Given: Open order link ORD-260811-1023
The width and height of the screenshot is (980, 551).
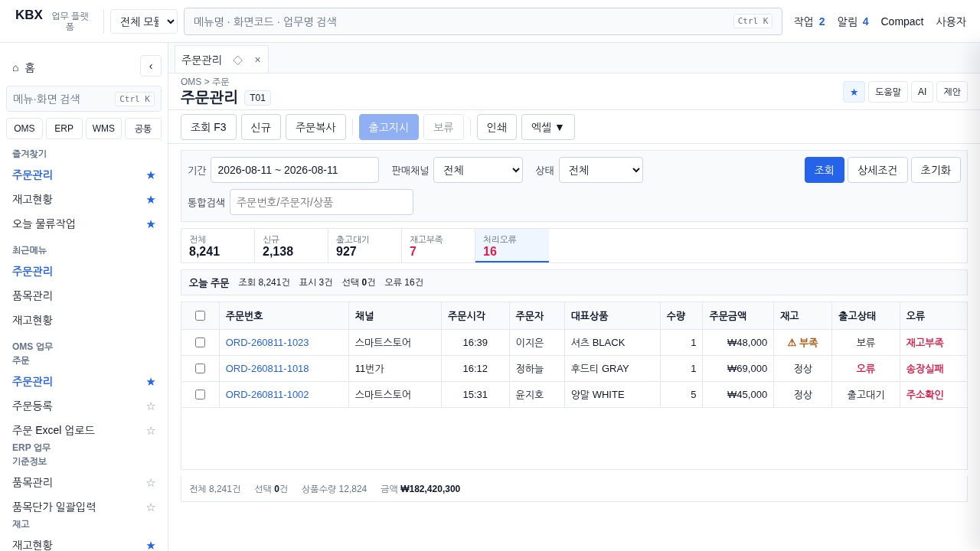Looking at the screenshot, I should pyautogui.click(x=267, y=342).
